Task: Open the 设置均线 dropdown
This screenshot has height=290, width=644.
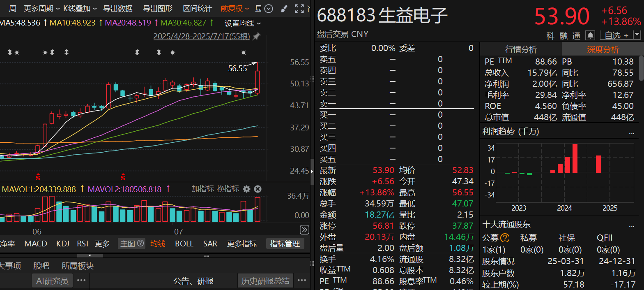Action: 243,23
